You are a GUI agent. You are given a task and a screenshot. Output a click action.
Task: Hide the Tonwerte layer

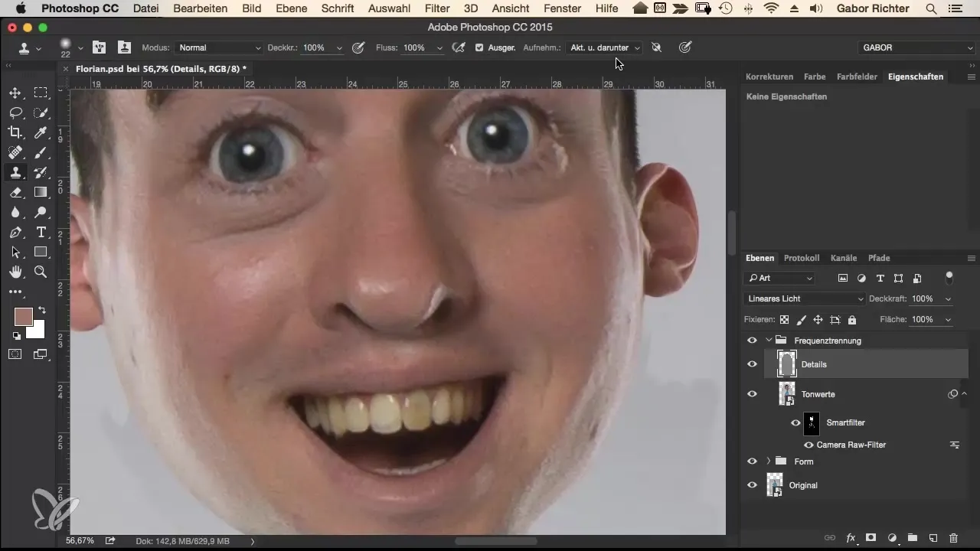coord(752,394)
